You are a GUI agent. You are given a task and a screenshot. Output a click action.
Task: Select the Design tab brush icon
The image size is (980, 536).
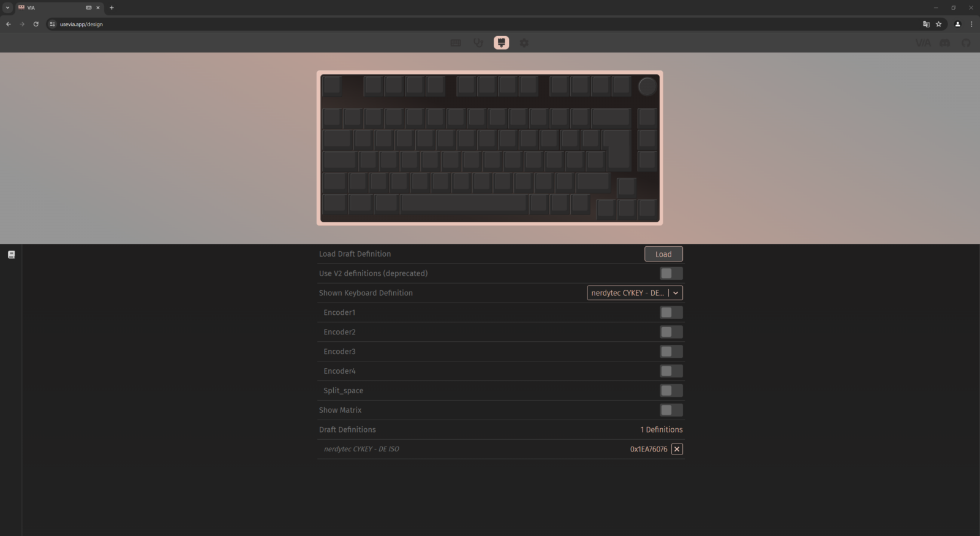(x=502, y=43)
